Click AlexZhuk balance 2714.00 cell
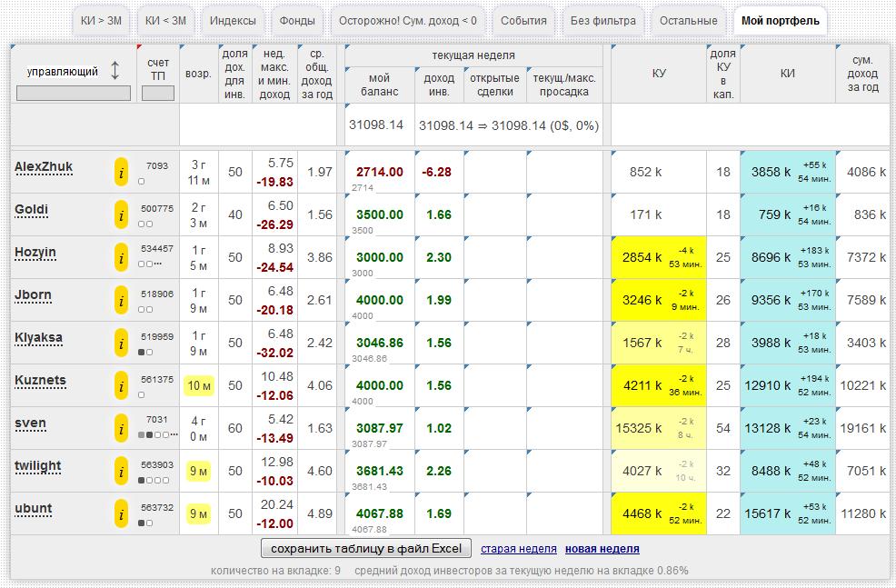Screen dimensions: 896x588 pos(380,172)
